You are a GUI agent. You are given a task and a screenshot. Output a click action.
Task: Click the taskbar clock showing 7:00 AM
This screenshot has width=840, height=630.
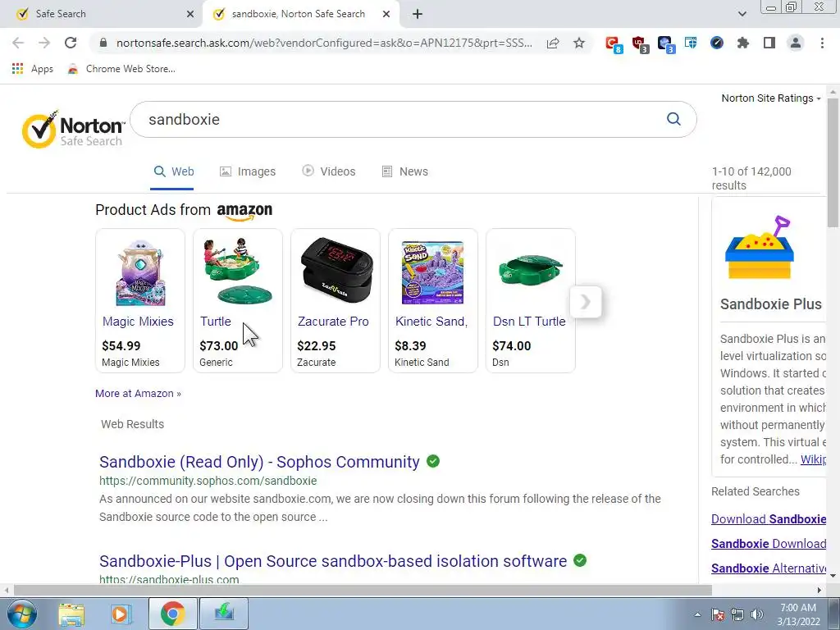point(798,614)
